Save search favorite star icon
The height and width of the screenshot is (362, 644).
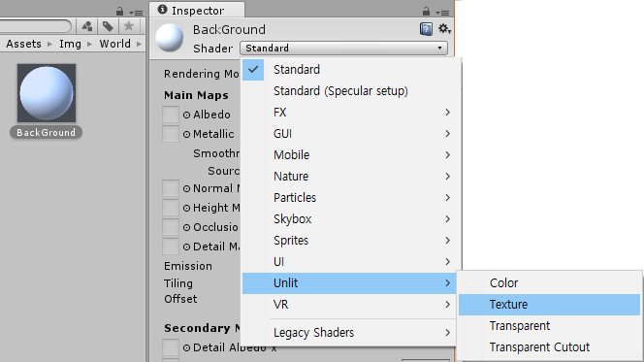(x=129, y=26)
